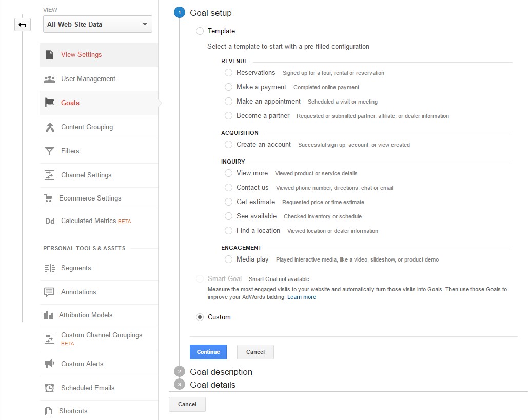The image size is (531, 420).
Task: Choose the Find a location radio option
Action: click(229, 230)
